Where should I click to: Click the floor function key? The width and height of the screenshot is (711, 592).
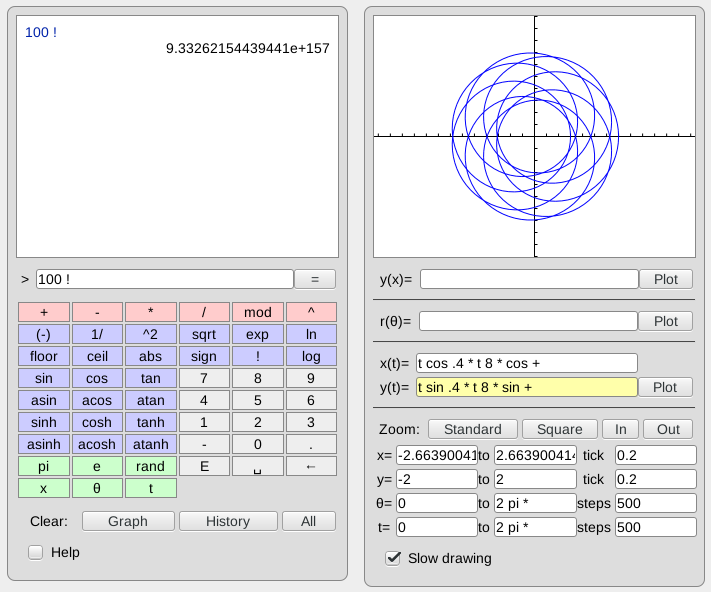44,356
